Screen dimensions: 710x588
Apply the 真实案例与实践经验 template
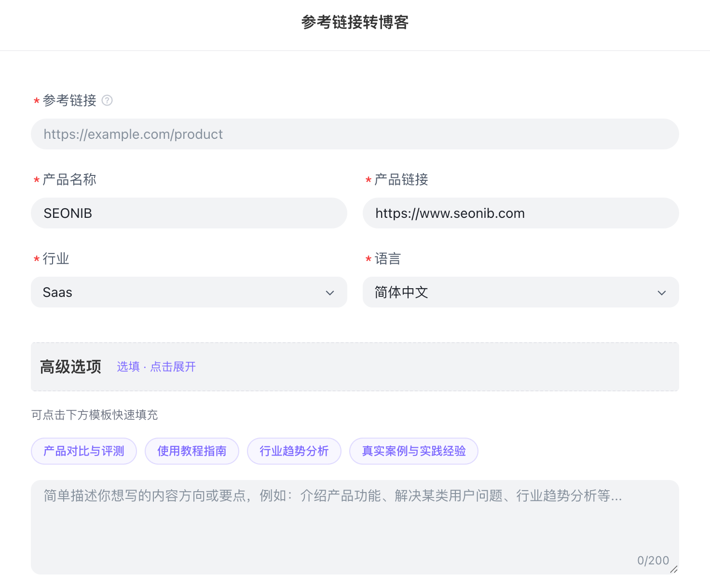point(414,451)
